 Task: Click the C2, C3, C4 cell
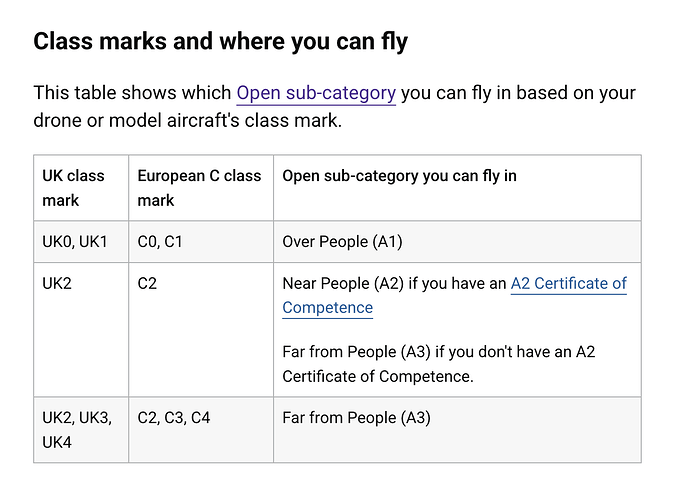[x=201, y=430]
